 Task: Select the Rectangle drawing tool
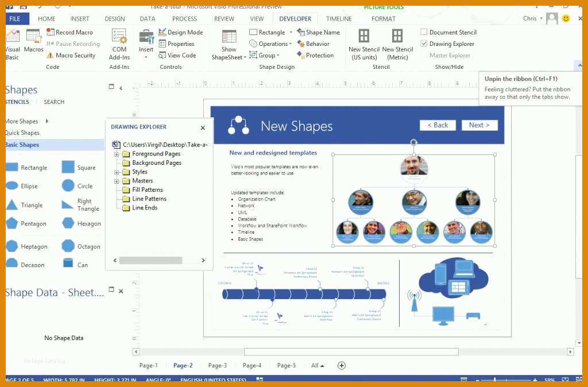pyautogui.click(x=268, y=32)
